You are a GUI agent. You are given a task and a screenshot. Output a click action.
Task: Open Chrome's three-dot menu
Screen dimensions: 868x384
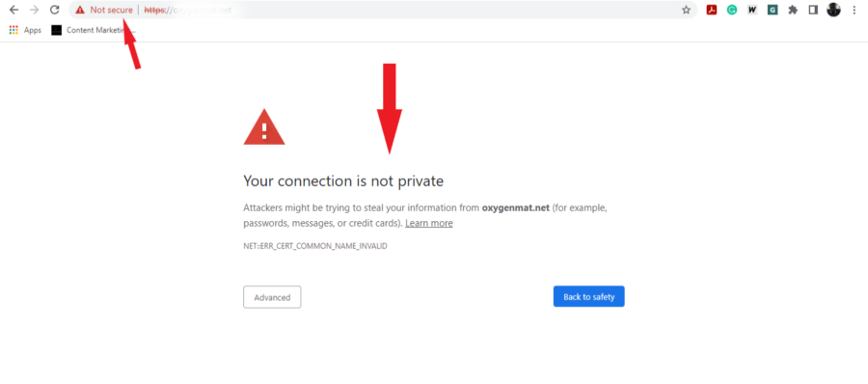click(x=854, y=10)
